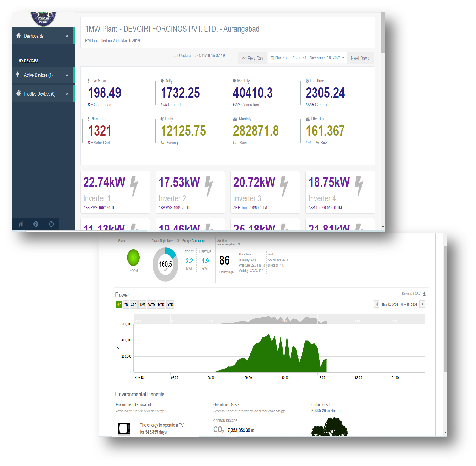Click the 12125.75 daily saving value

pyautogui.click(x=183, y=131)
